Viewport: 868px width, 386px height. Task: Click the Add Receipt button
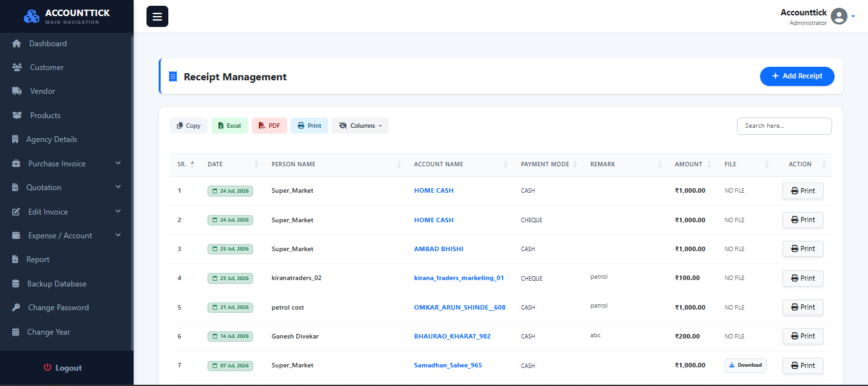point(797,76)
